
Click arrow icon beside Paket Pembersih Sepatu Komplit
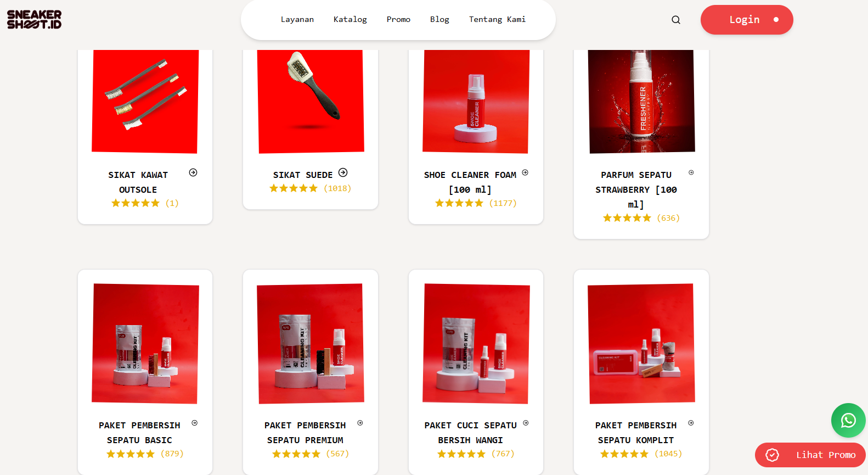(691, 423)
